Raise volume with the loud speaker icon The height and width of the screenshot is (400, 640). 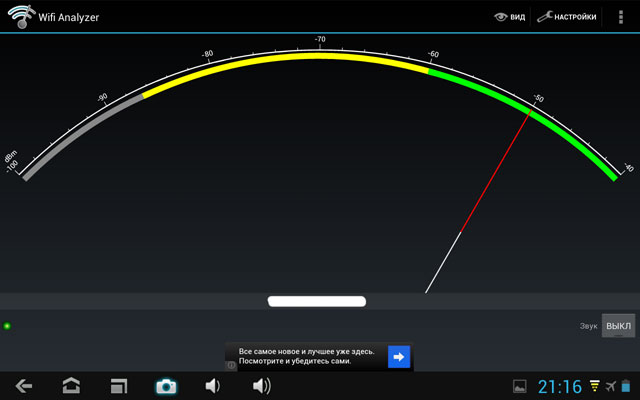coord(262,386)
